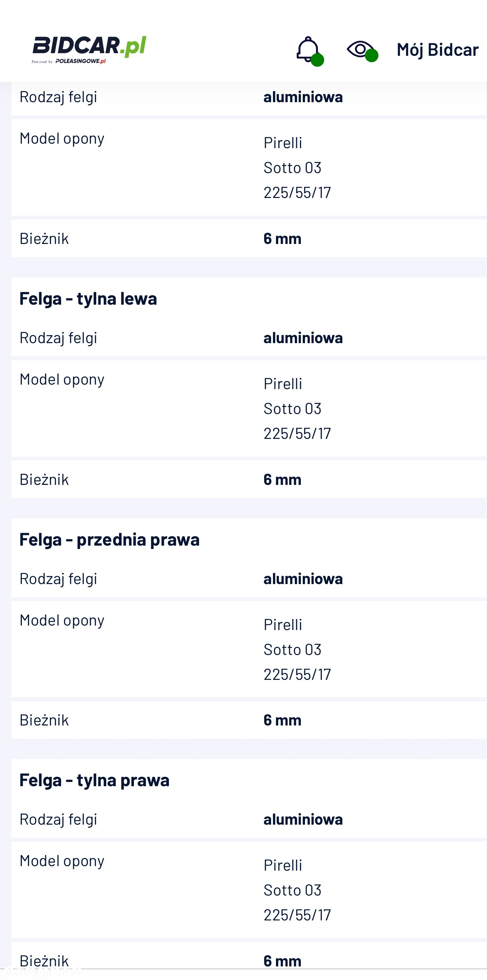Open the notifications bell icon
This screenshot has width=487, height=980.
[309, 50]
